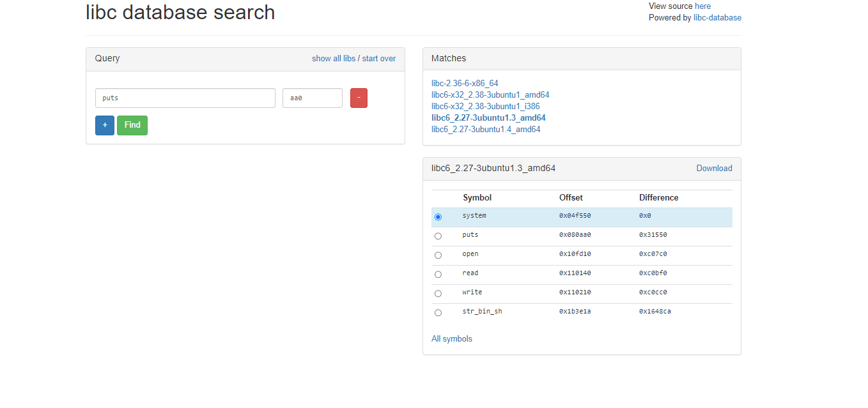Open the libc-2.36-6-x86_64 match

coord(465,84)
